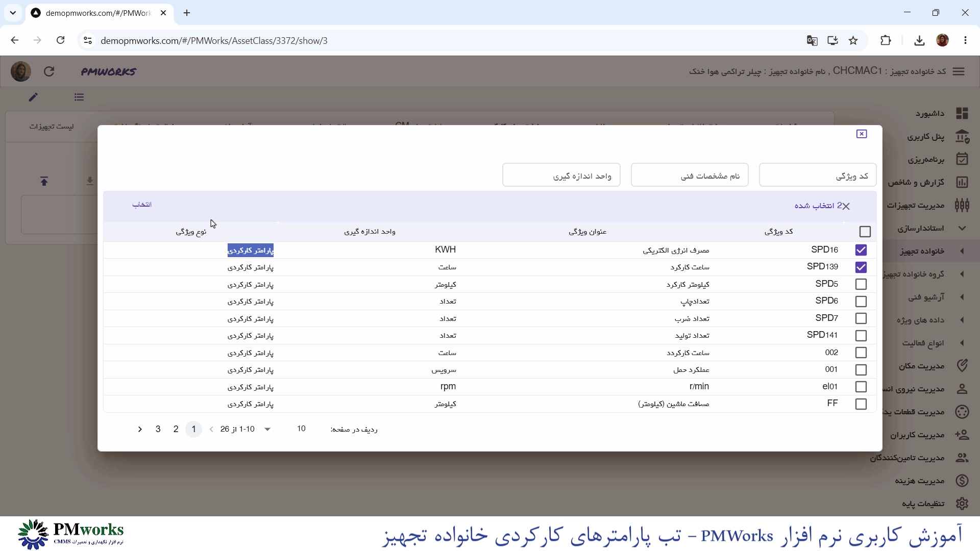Check the SPD7 row checkbox

pos(861,318)
